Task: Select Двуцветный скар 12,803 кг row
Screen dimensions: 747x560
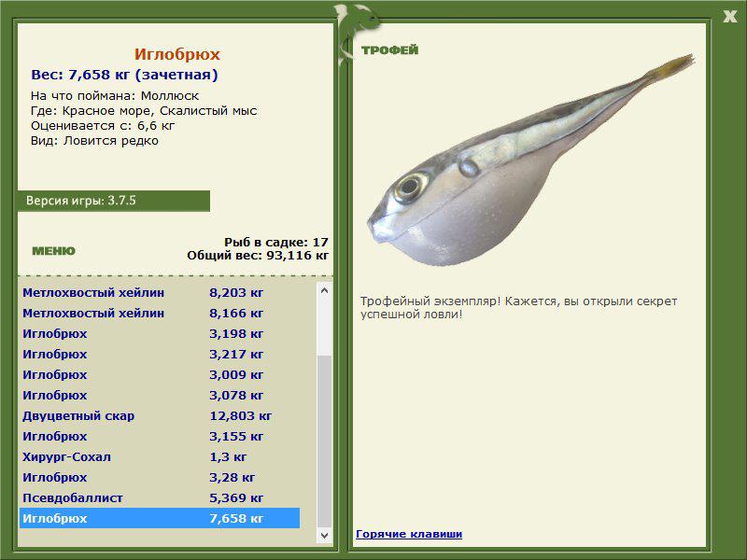Action: tap(160, 415)
